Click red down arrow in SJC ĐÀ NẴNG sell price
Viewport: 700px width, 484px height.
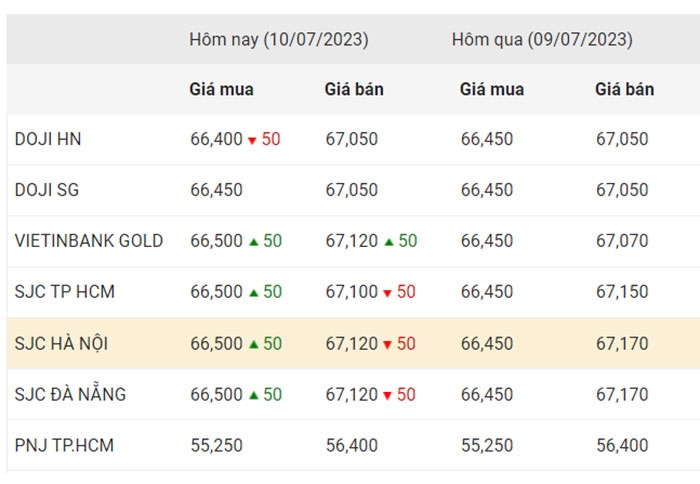(387, 396)
